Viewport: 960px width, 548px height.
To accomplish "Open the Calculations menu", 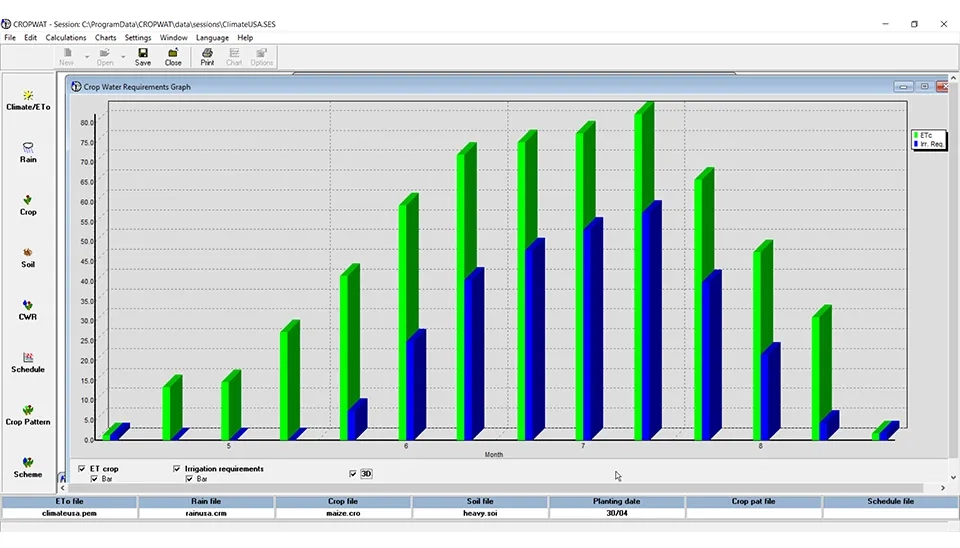I will pos(66,38).
